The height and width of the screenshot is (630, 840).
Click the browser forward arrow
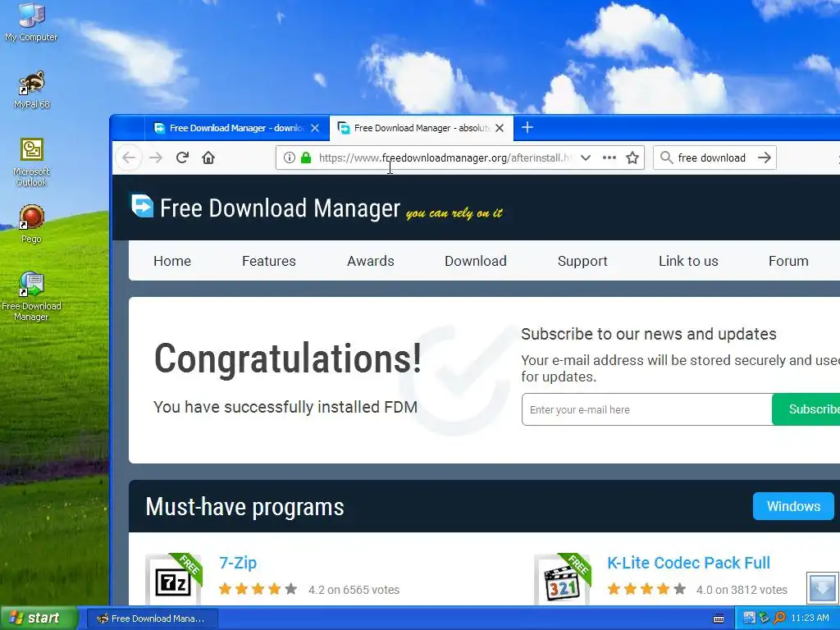point(156,157)
